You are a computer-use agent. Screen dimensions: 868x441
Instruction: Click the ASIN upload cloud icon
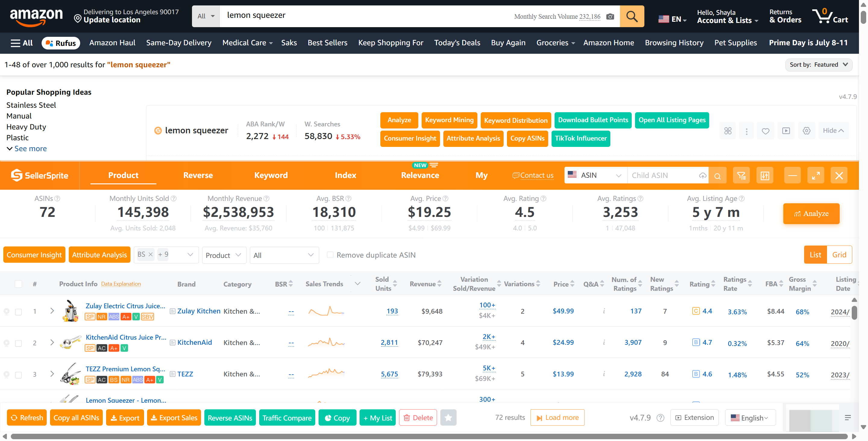[702, 176]
